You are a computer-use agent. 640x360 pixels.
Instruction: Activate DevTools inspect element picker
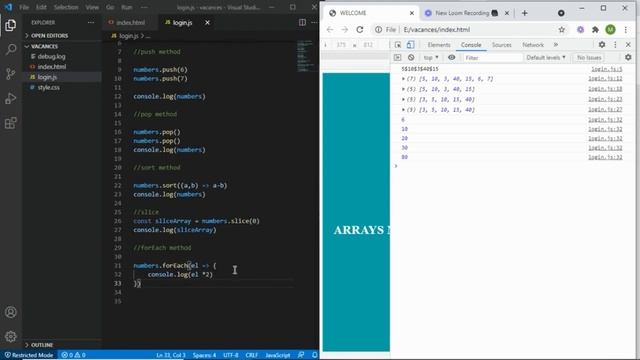click(x=398, y=45)
